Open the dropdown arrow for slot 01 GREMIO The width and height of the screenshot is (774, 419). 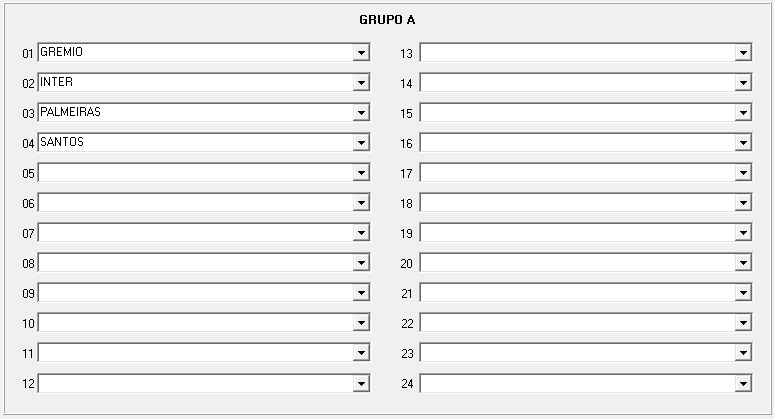(361, 52)
